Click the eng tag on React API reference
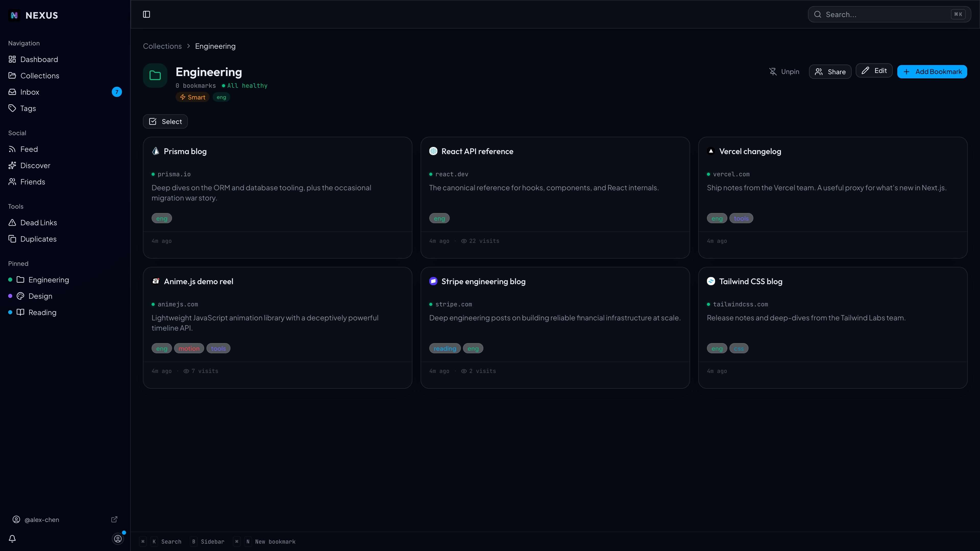 [x=439, y=218]
